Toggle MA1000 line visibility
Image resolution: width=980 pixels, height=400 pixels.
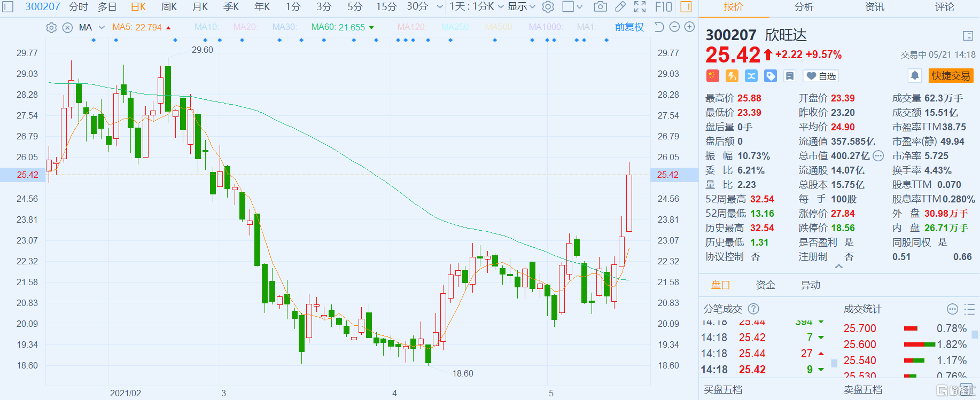[545, 27]
